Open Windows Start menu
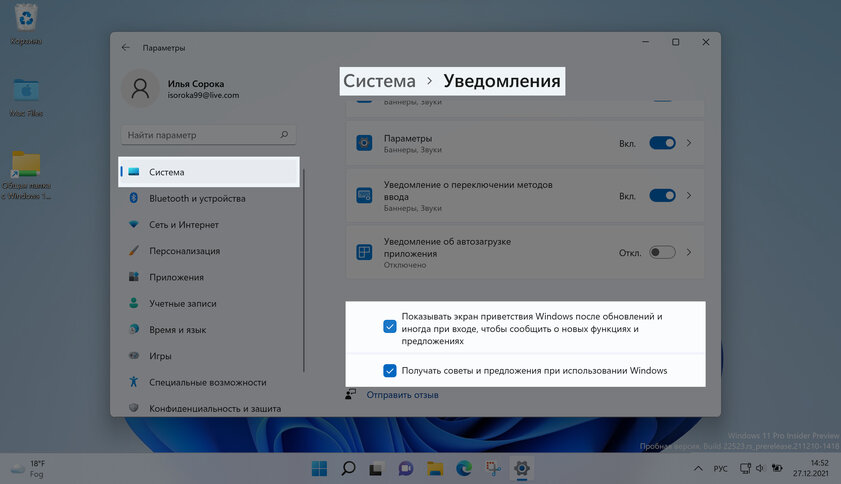 319,468
